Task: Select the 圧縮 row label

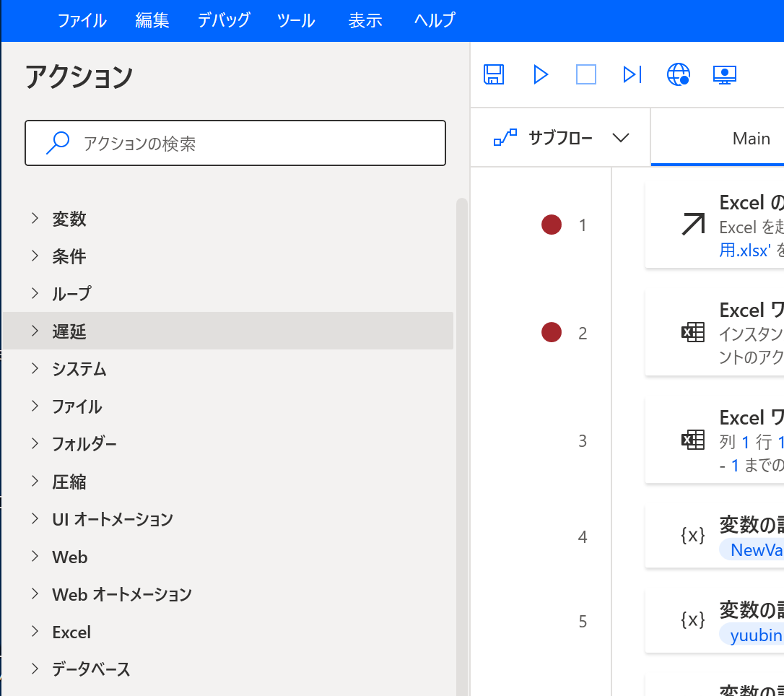Action: (x=69, y=482)
